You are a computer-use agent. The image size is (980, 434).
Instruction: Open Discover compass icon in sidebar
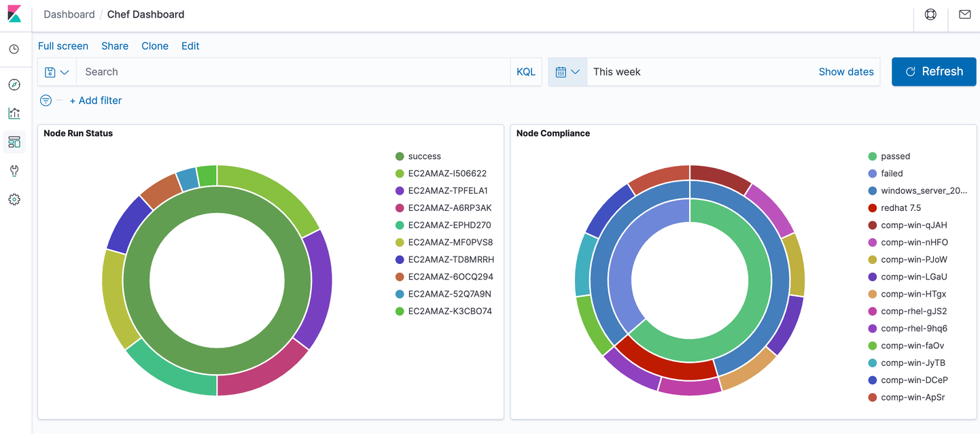(x=14, y=85)
